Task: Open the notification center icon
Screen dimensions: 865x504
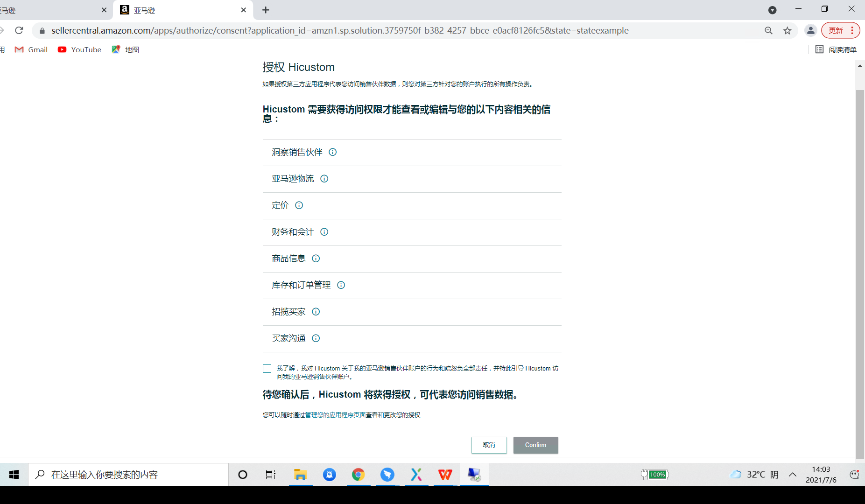Action: [854, 475]
